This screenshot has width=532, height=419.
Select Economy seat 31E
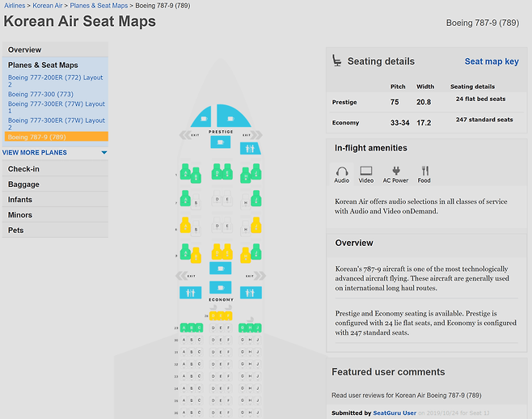[221, 352]
